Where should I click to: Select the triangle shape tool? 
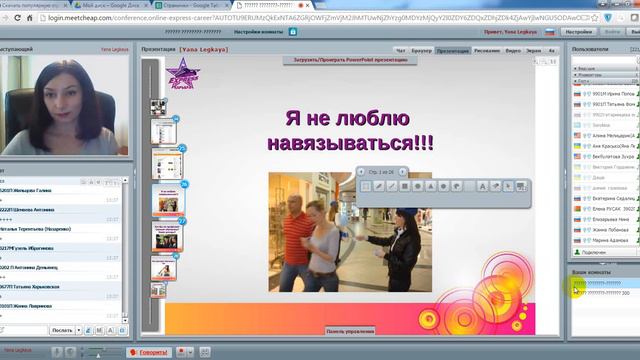click(431, 187)
